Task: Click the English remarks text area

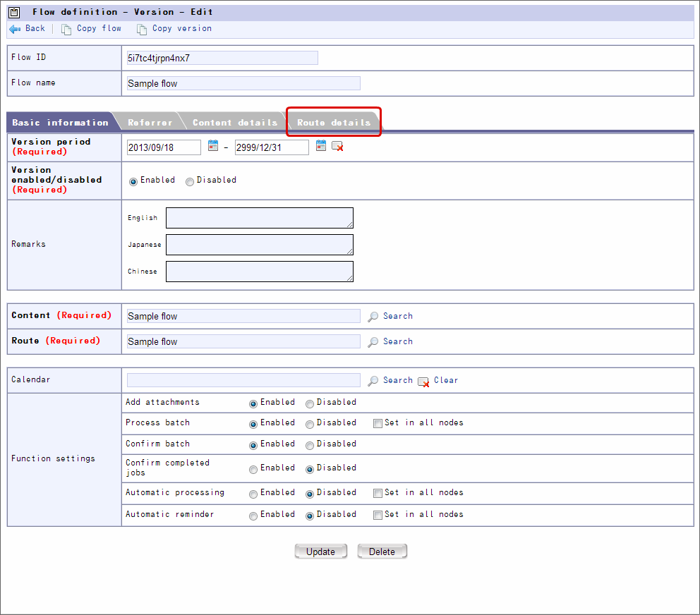Action: 260,218
